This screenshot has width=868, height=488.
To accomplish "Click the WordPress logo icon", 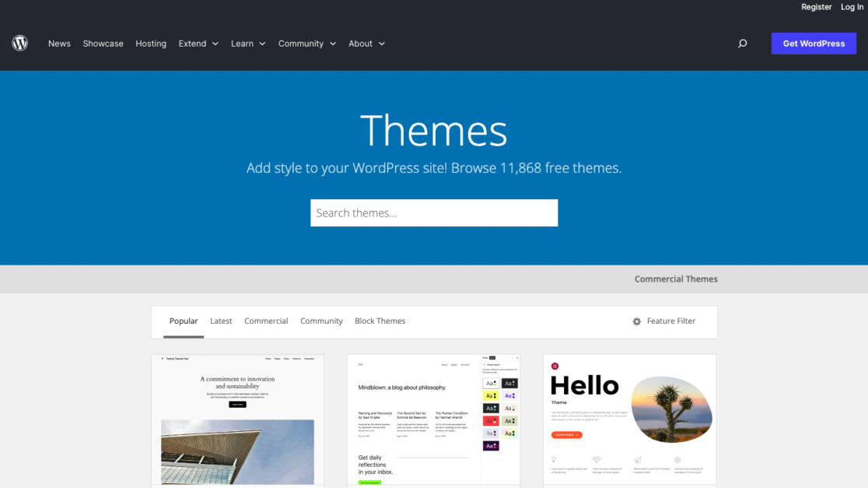I will click(20, 44).
